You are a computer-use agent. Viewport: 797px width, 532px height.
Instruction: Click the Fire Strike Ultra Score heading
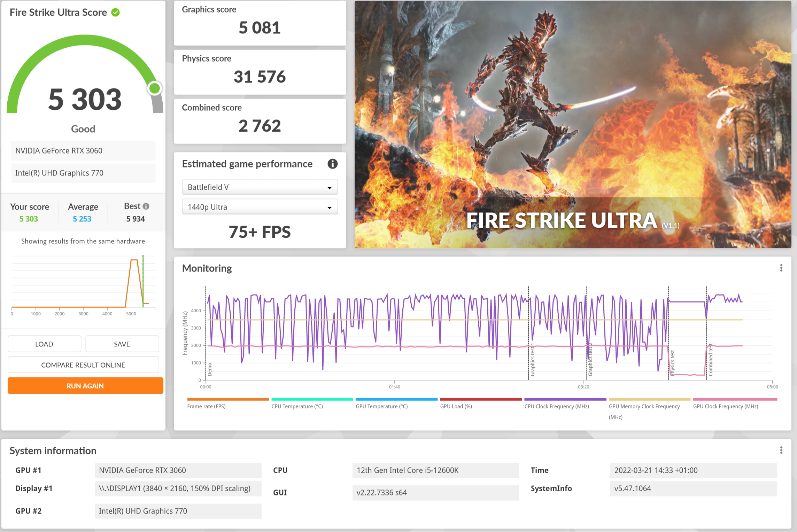click(58, 13)
